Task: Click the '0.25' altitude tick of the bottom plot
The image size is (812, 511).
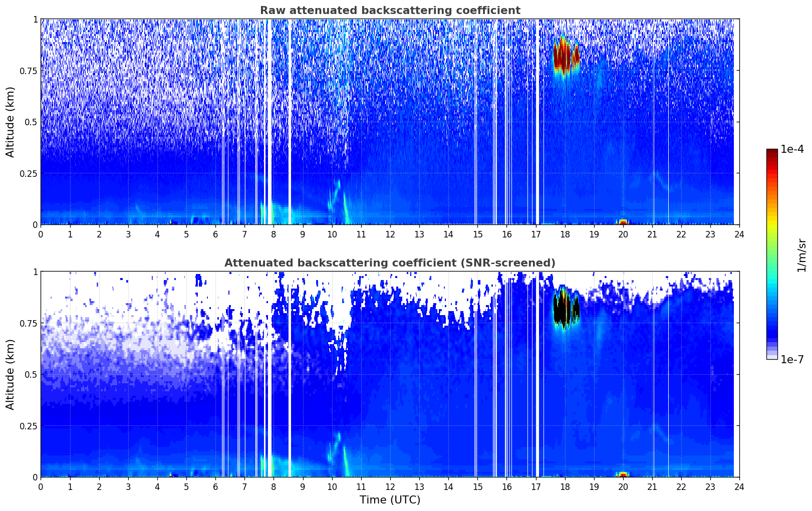Action: click(x=29, y=426)
